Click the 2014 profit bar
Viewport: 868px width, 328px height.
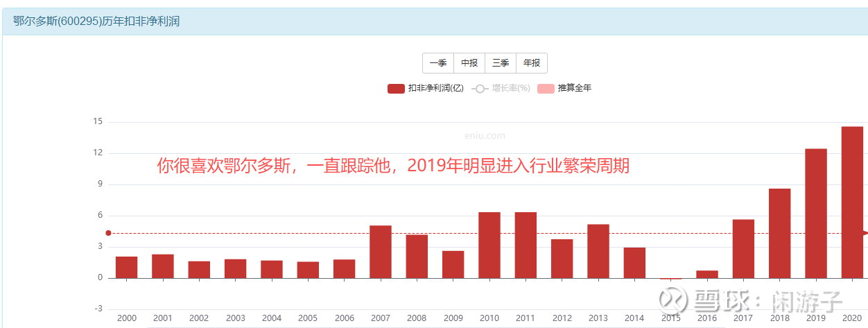point(634,264)
